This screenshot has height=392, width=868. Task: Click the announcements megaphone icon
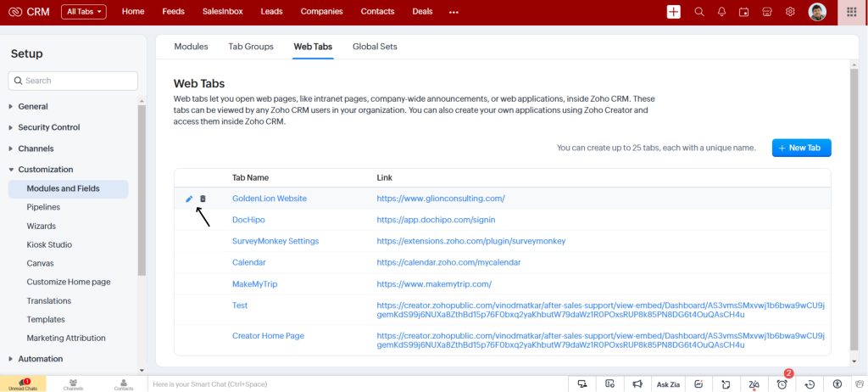pos(637,384)
